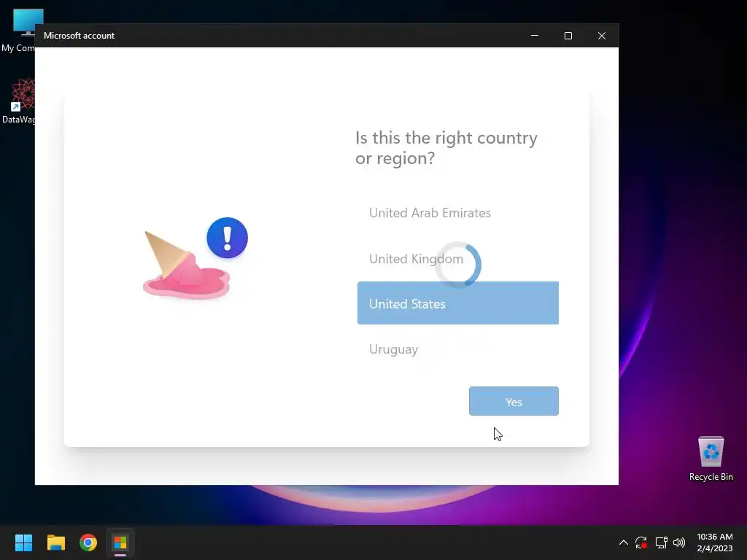
Task: Minimize the Microsoft account window
Action: point(535,36)
